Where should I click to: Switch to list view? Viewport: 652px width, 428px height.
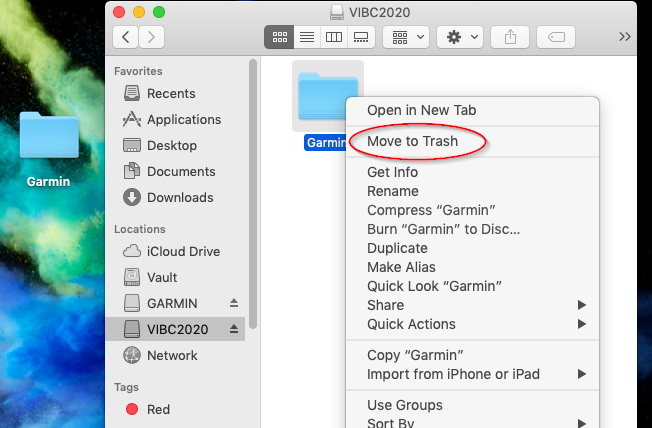coord(307,37)
